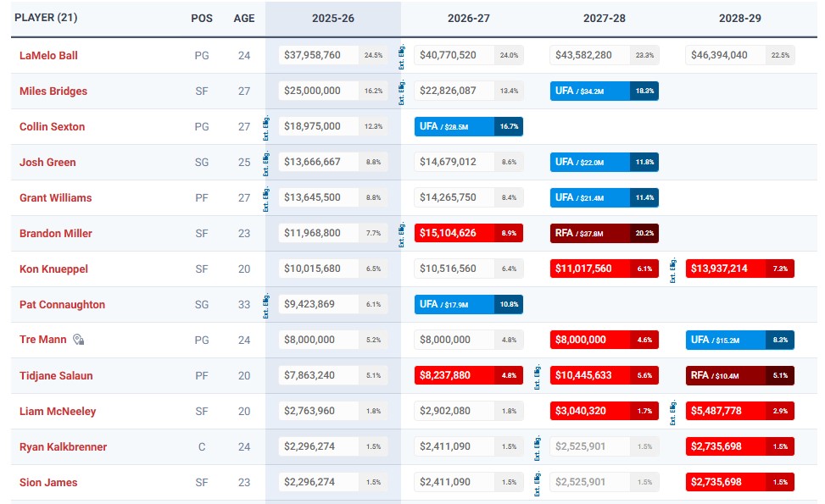This screenshot has width=825, height=504.
Task: Click the Ext. Elig. badge beside Pat Connaughton's salary
Action: (265, 304)
